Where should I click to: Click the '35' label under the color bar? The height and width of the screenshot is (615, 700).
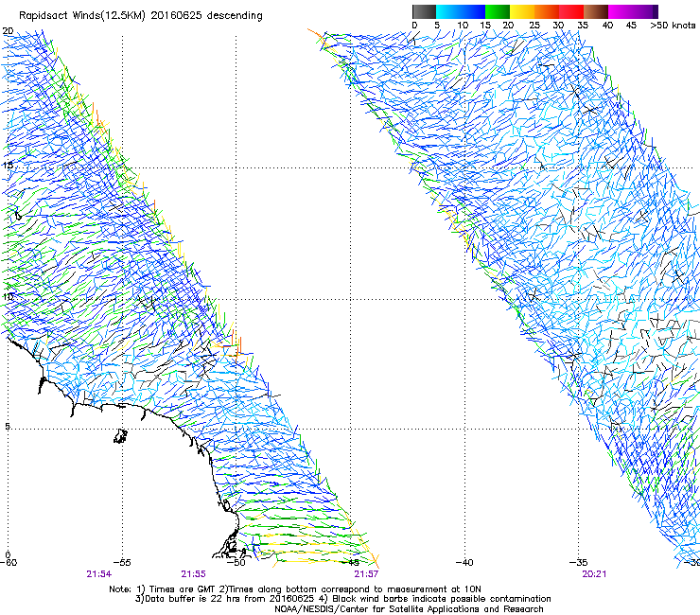[583, 26]
